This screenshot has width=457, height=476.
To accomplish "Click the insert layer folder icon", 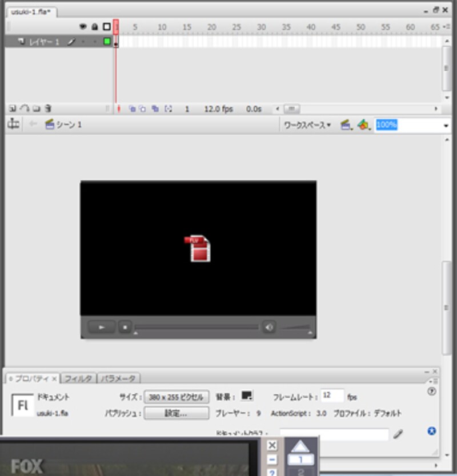I will tap(37, 108).
